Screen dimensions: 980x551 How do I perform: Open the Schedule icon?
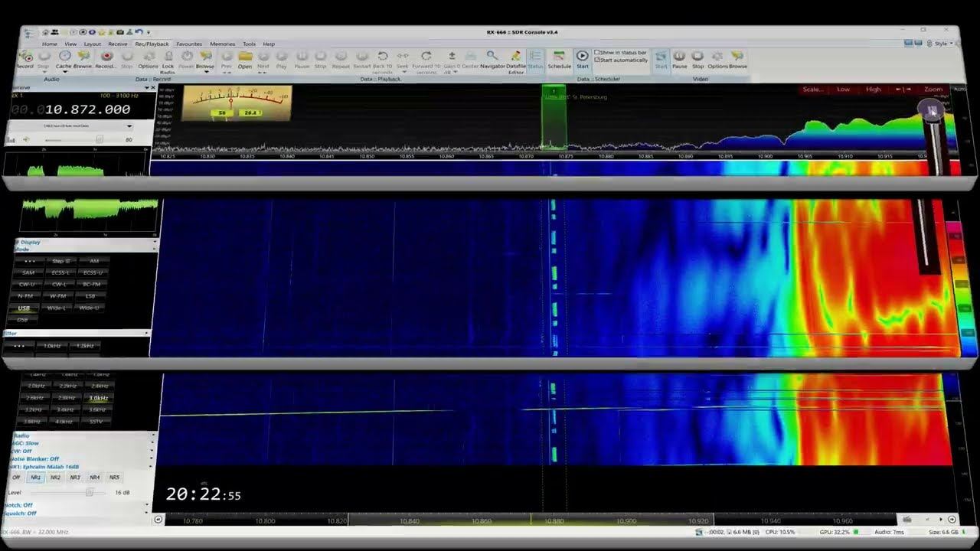559,56
